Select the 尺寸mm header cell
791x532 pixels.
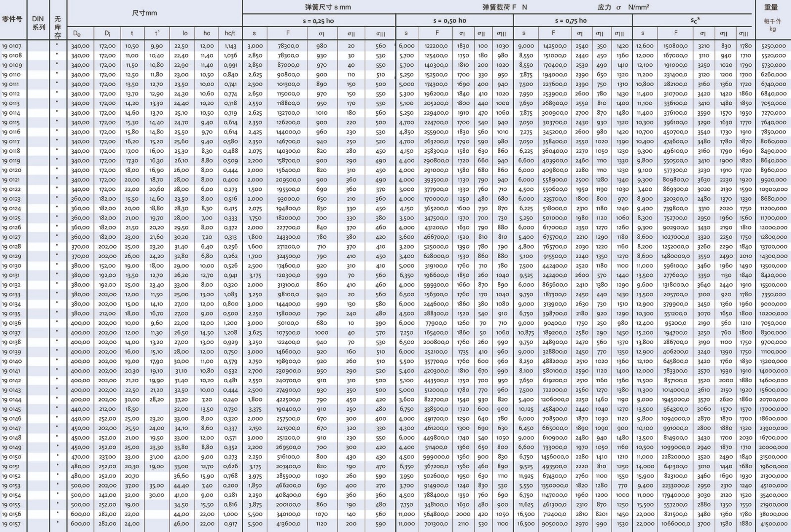pos(144,13)
